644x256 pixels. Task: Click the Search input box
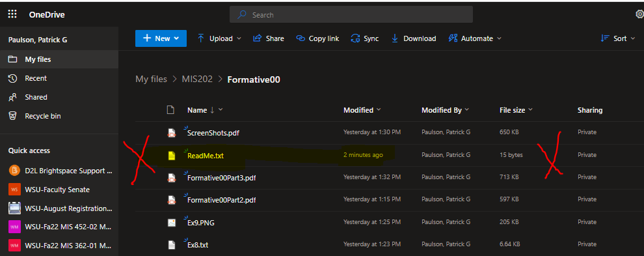tap(351, 15)
